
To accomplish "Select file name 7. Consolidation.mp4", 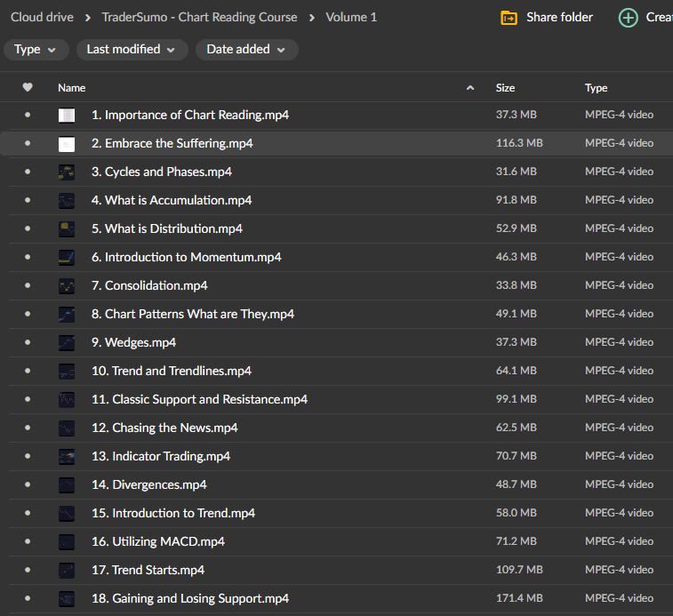I will click(x=149, y=285).
